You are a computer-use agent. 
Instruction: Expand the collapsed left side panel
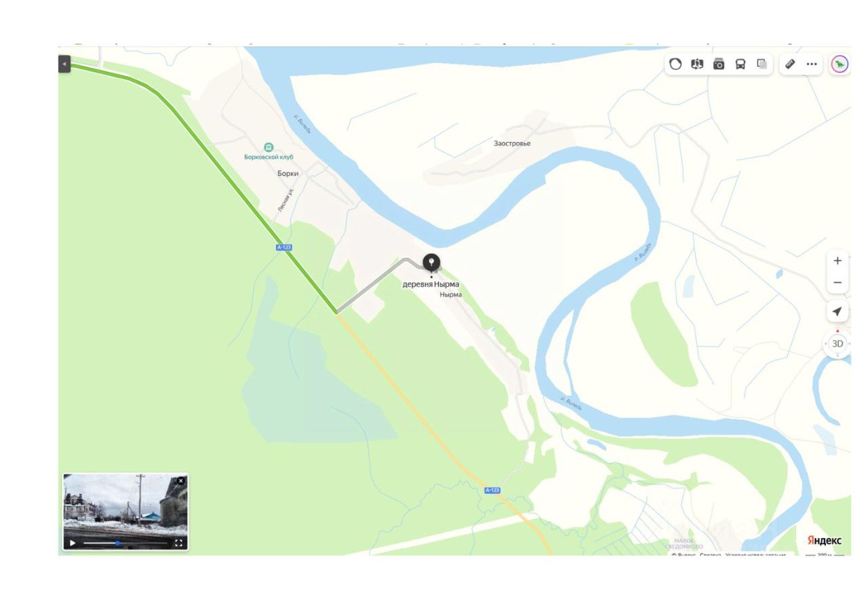point(64,64)
